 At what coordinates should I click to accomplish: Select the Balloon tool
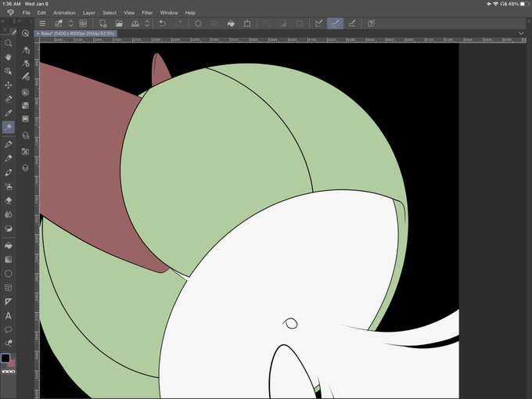(x=8, y=329)
